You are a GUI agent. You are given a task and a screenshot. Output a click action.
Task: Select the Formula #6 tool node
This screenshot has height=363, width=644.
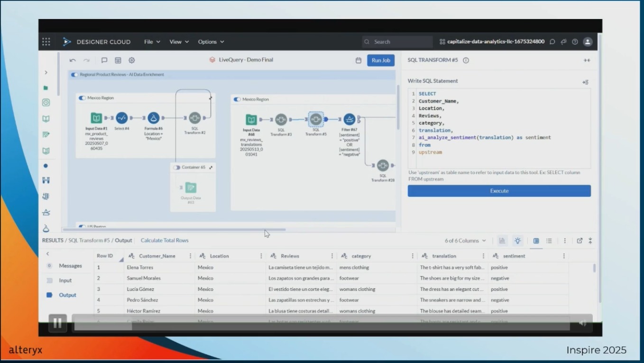(x=153, y=118)
